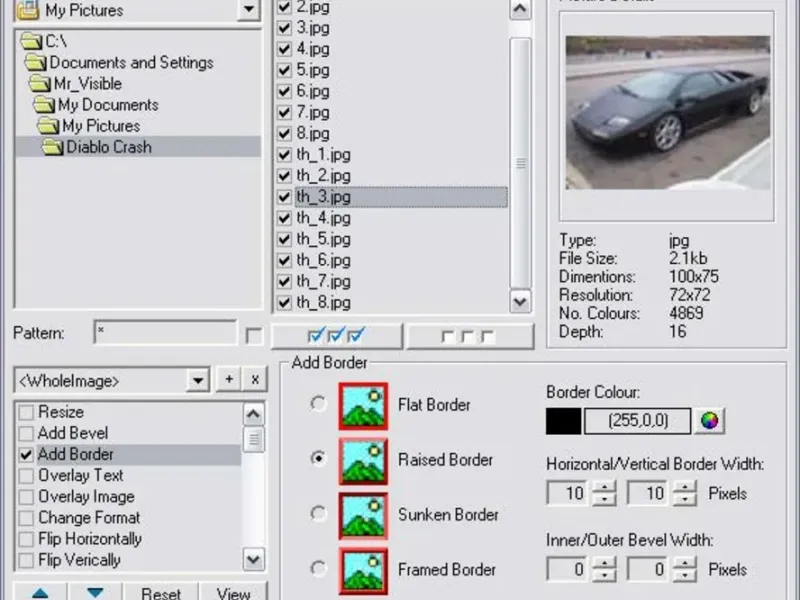Screen dimensions: 800x600
Task: Open the colour wheel picker icon
Action: tap(709, 420)
